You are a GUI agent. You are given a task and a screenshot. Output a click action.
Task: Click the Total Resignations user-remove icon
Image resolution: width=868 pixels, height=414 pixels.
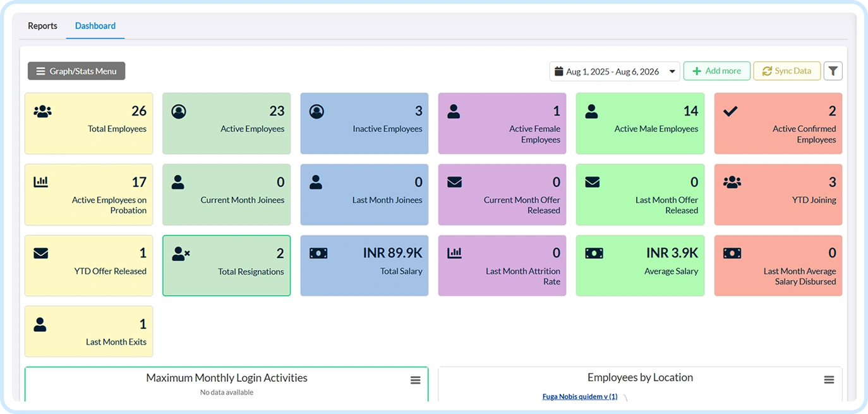tap(181, 254)
